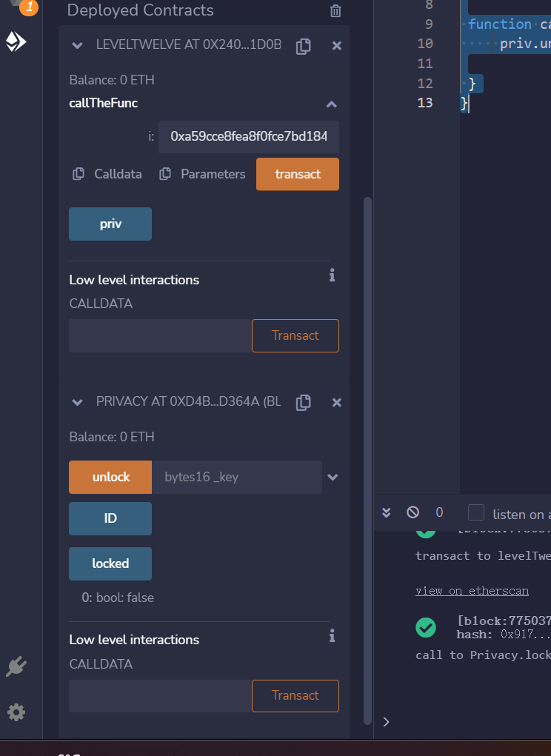Open the view on etherscan link
Viewport: 551px width, 756px height.
[x=472, y=590]
